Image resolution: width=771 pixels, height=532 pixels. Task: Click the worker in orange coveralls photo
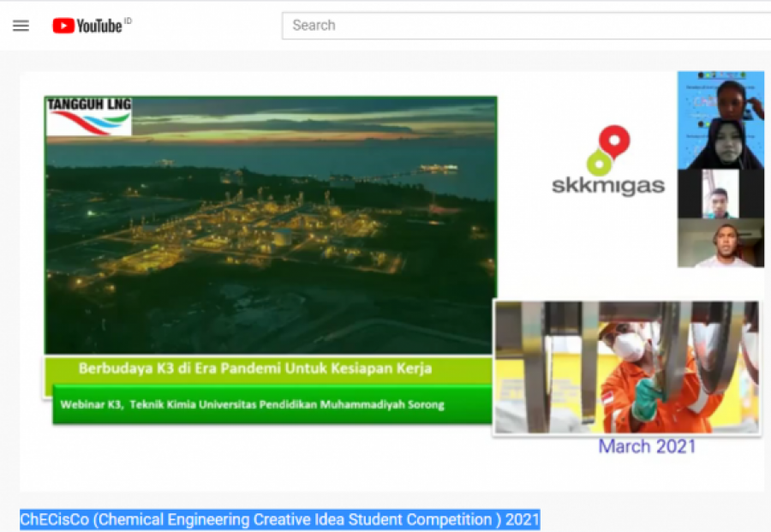tap(627, 368)
